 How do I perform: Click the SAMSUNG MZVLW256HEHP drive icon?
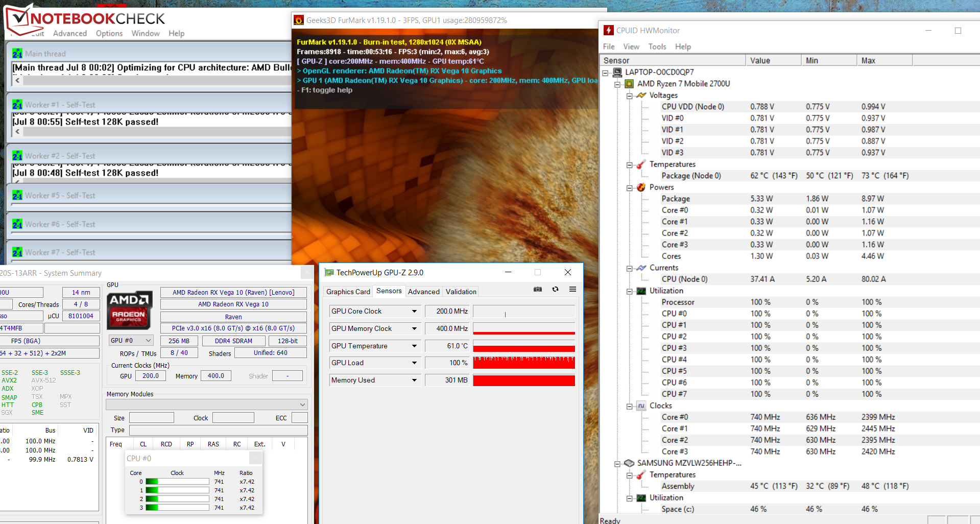(x=629, y=463)
